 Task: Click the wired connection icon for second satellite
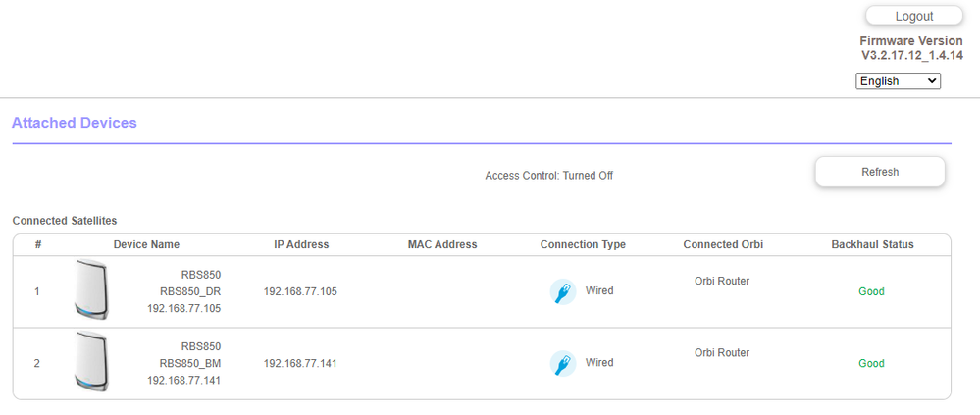tap(562, 363)
